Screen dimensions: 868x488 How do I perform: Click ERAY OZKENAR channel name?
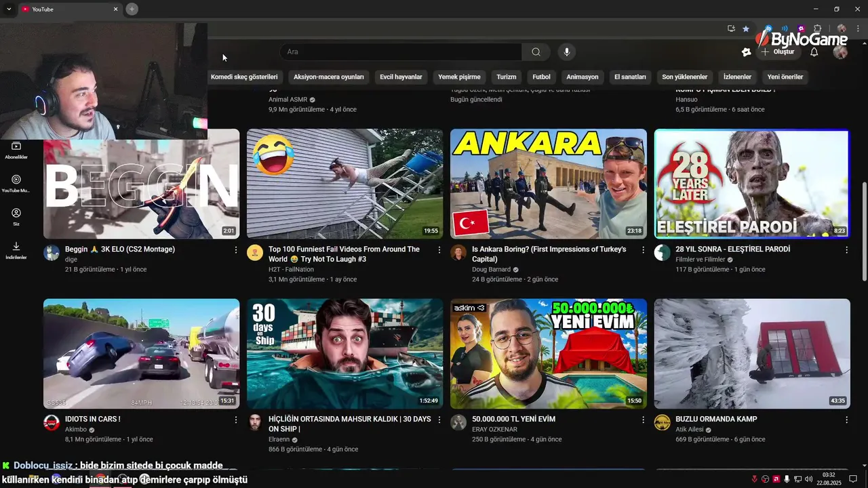(494, 429)
